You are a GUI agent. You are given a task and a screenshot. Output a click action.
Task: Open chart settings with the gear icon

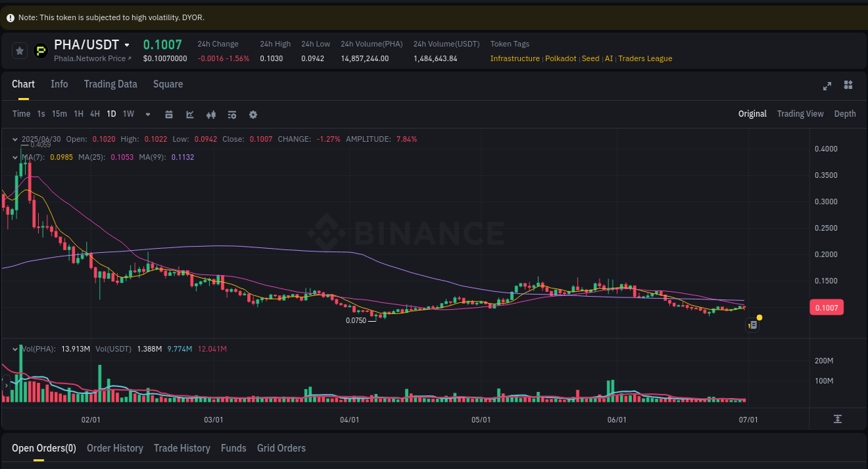coord(253,114)
